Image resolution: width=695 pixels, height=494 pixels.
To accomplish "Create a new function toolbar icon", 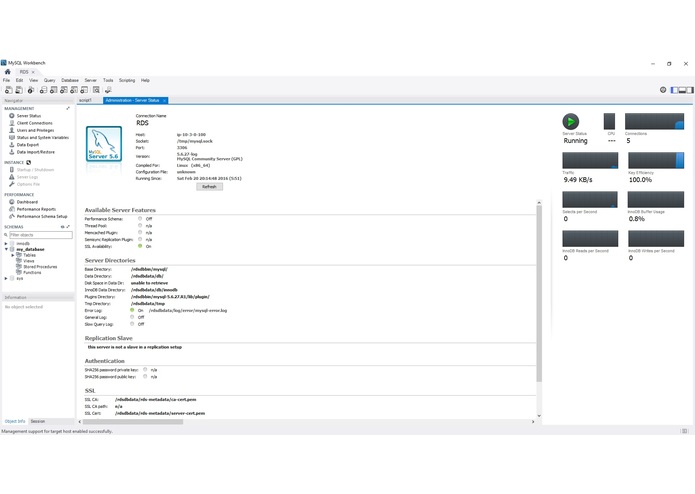I will point(84,90).
